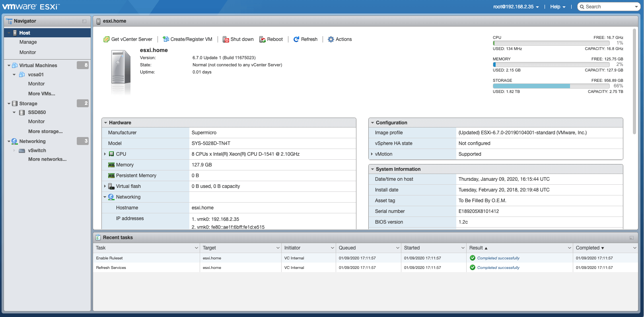Screen dimensions: 644x317
Task: Click the CPU usage bar
Action: coord(551,43)
